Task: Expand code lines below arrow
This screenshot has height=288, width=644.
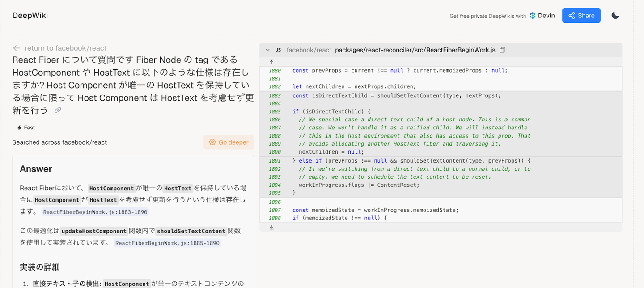Action: [271, 227]
